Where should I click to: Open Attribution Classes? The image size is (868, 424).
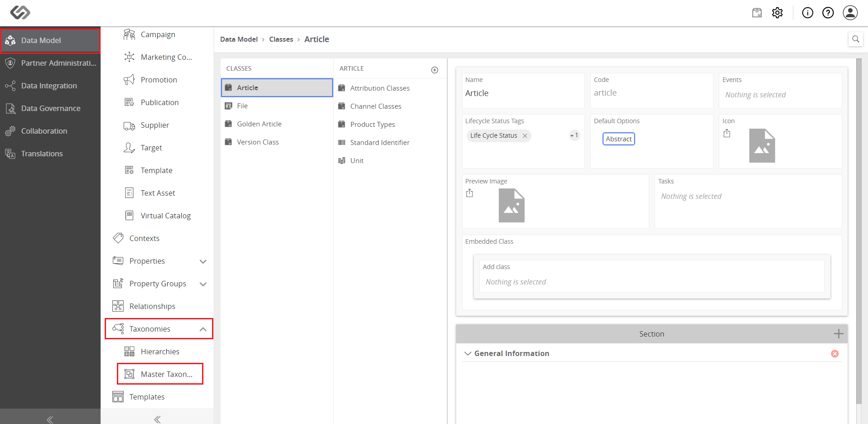click(390, 88)
